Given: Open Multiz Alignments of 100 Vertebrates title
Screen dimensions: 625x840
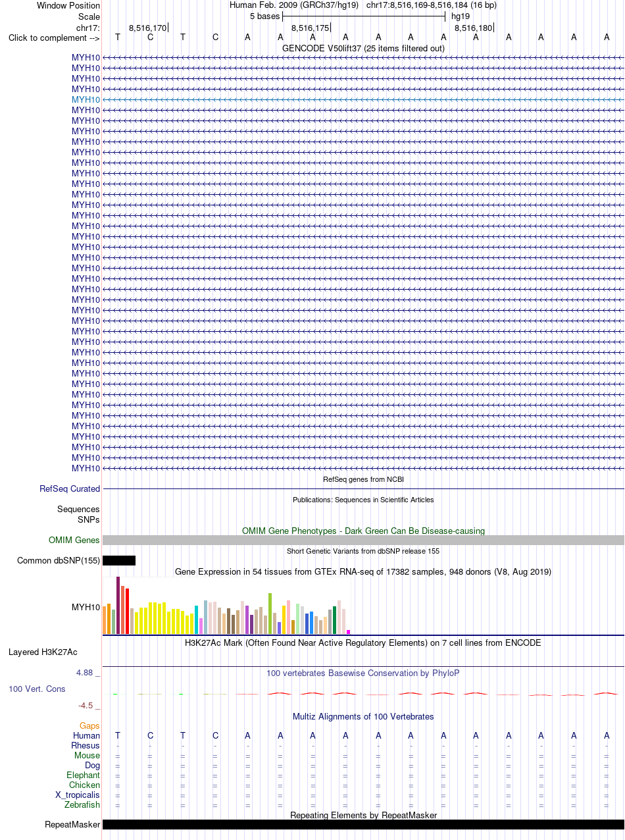Looking at the screenshot, I should [363, 716].
